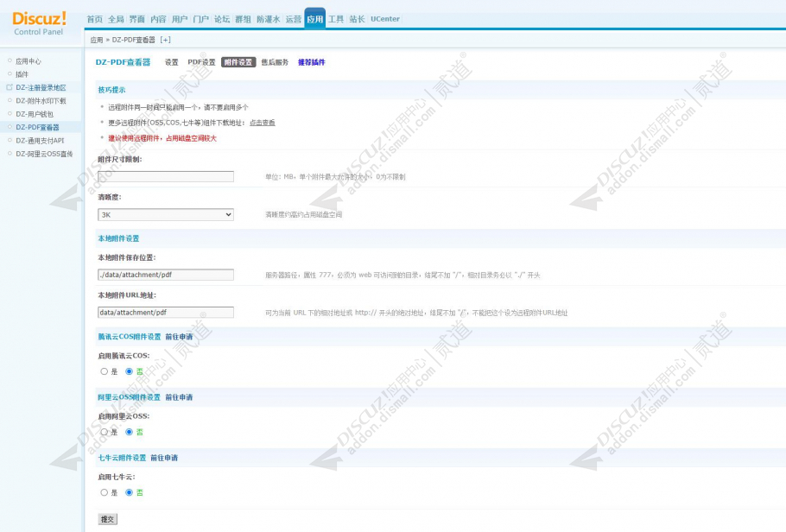Viewport: 786px width, 532px height.
Task: Open the 内容 top menu
Action: coord(158,19)
